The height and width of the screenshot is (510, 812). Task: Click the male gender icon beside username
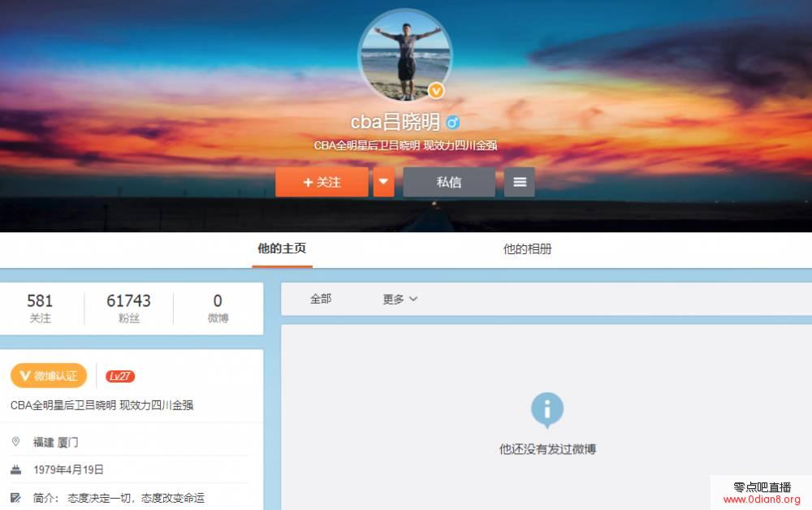[x=452, y=123]
